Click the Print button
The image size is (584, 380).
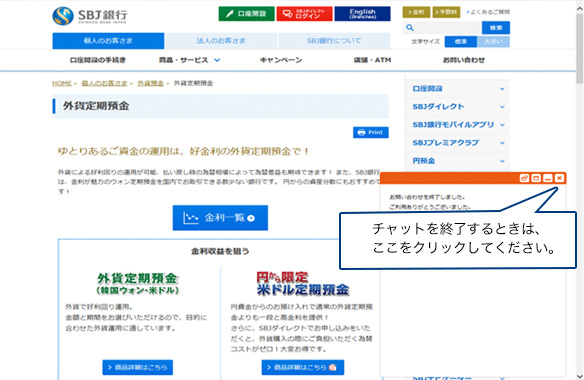tap(371, 132)
